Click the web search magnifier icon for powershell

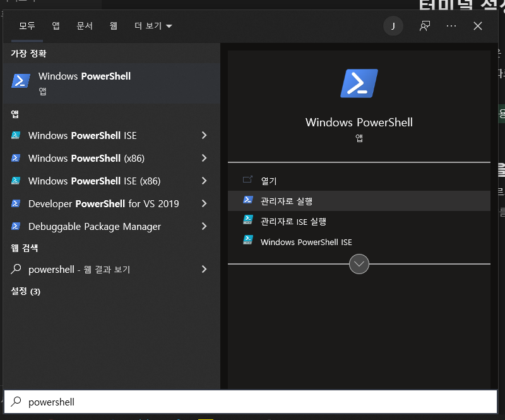tap(16, 269)
